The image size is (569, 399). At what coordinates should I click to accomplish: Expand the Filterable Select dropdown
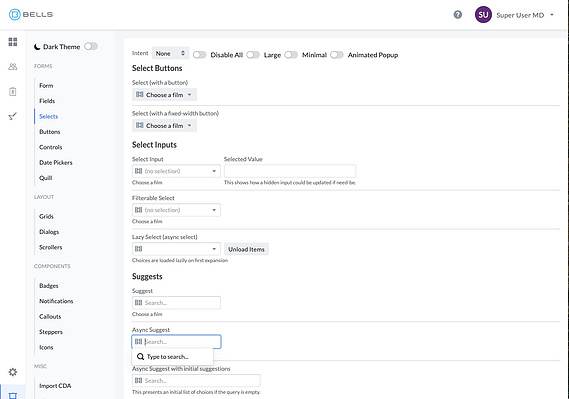point(176,210)
